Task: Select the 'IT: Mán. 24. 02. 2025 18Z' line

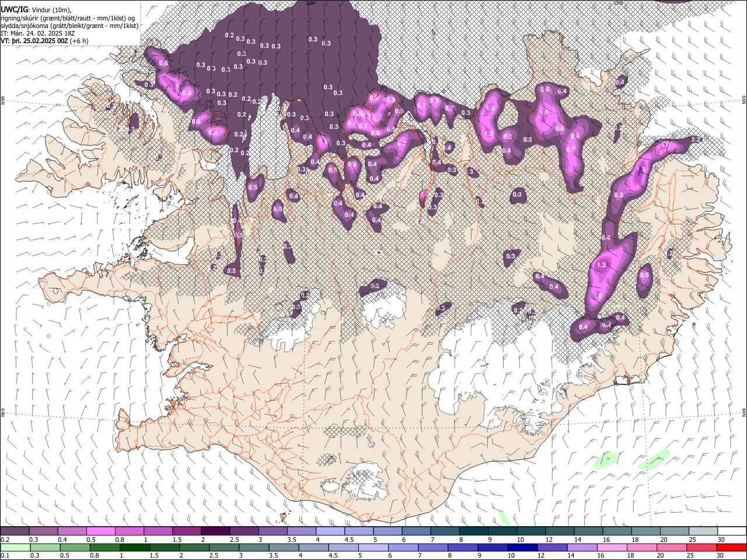Action: (x=38, y=33)
